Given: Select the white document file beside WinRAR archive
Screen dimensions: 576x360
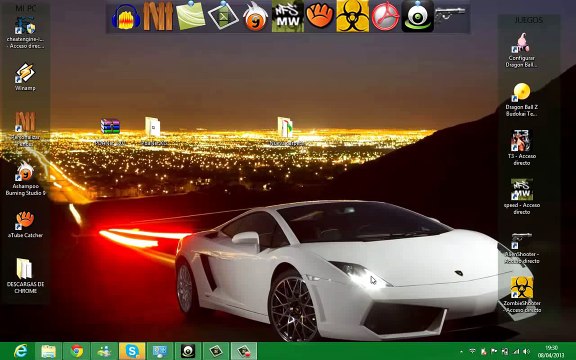Looking at the screenshot, I should 154,131.
